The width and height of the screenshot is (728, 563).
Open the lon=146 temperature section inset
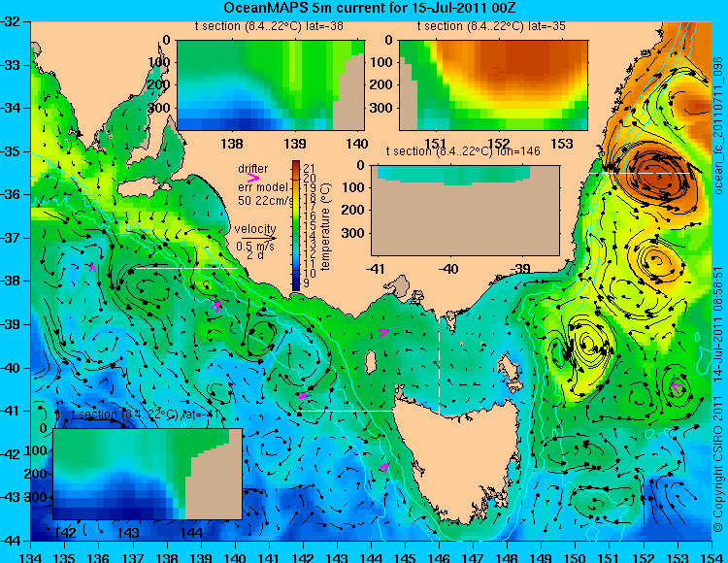(465, 211)
